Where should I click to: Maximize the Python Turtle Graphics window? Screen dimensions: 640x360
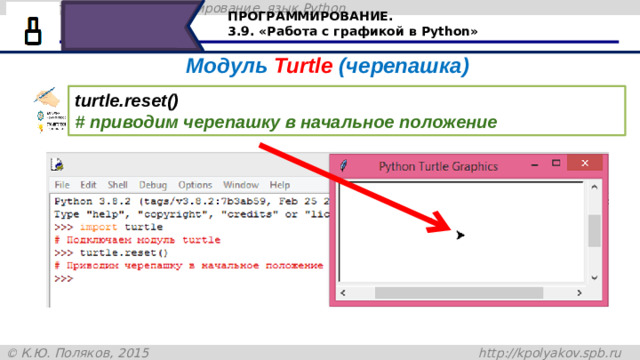click(x=556, y=163)
